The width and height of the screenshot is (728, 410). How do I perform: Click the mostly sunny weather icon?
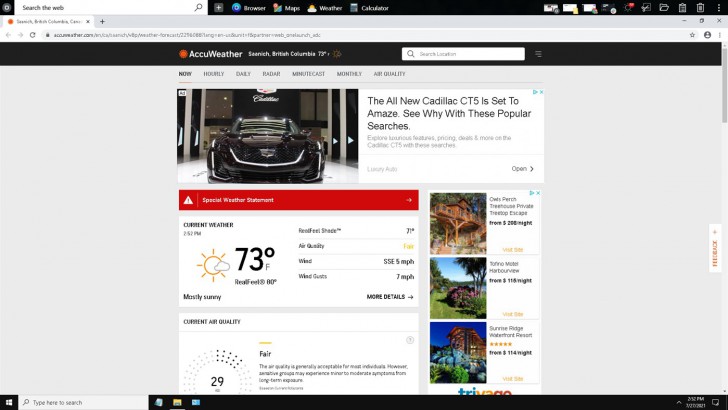213,265
